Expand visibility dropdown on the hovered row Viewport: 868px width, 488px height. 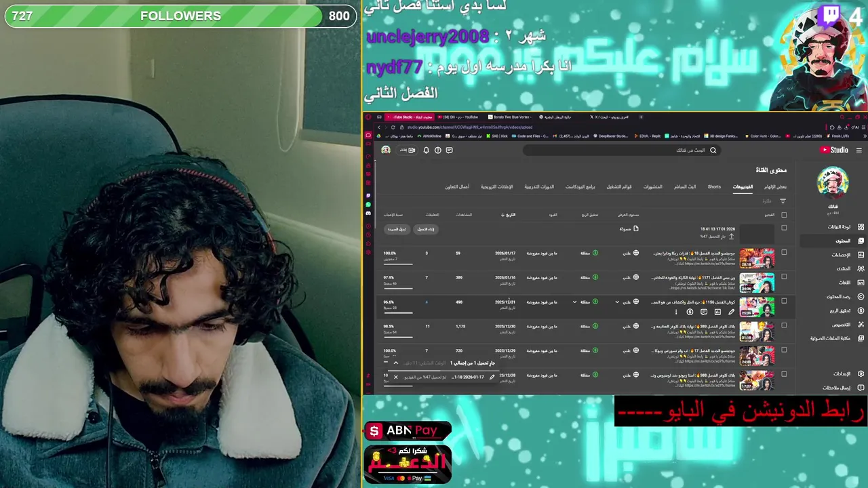click(x=617, y=302)
